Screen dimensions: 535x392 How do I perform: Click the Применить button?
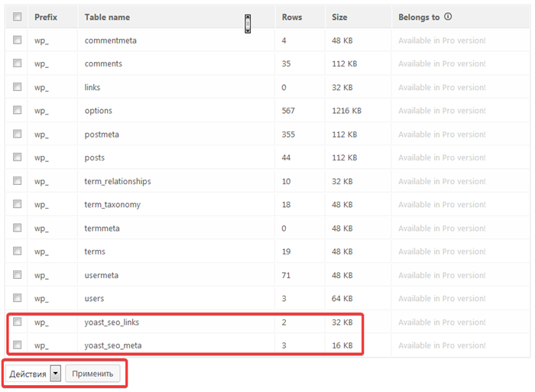(x=92, y=374)
